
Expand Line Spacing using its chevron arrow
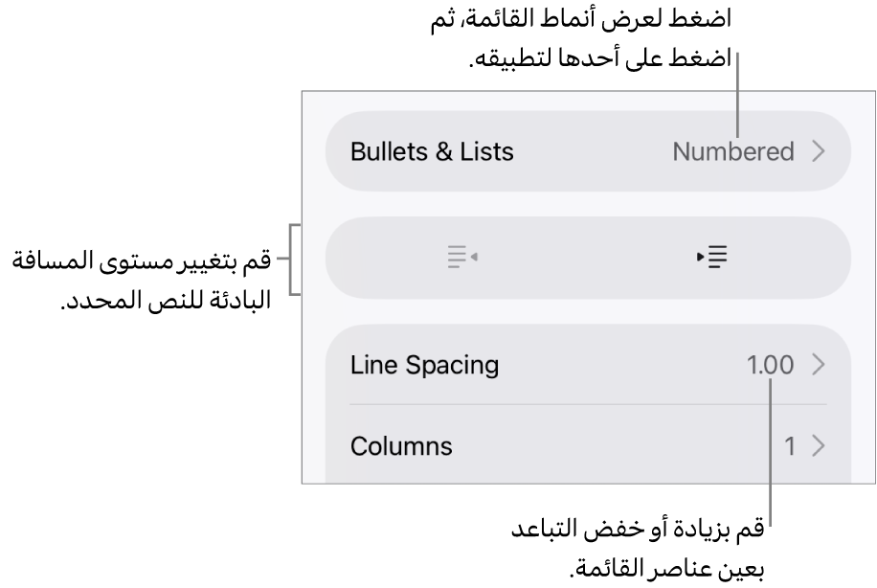819,365
